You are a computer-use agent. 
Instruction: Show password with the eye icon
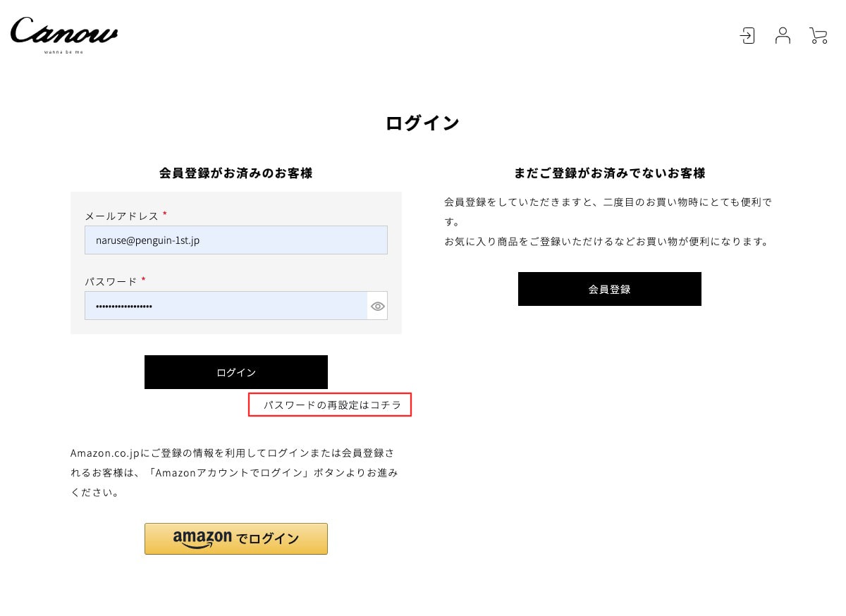click(378, 306)
